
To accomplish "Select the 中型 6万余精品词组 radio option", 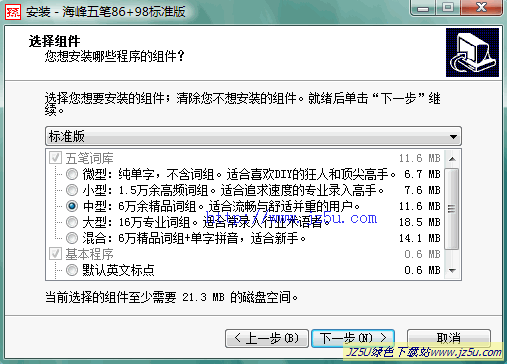I will pos(72,206).
